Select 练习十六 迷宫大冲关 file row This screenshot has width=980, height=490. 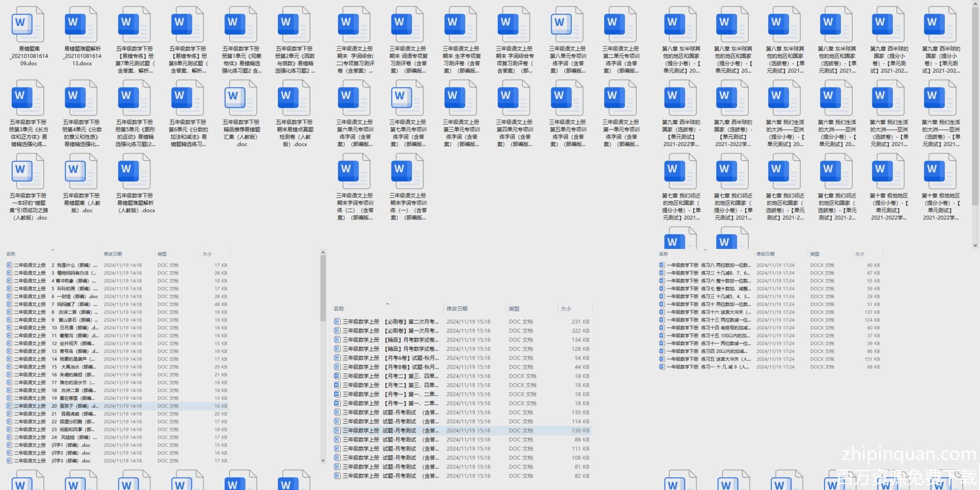725,312
